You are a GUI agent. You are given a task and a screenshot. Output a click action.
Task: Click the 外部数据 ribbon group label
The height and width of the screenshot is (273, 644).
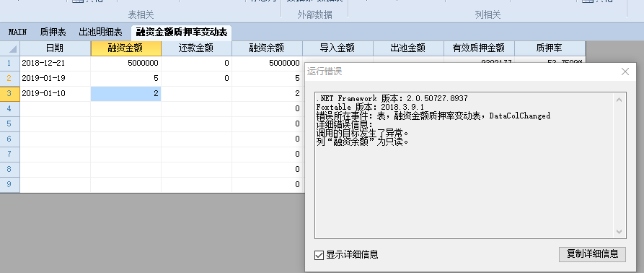click(x=314, y=14)
